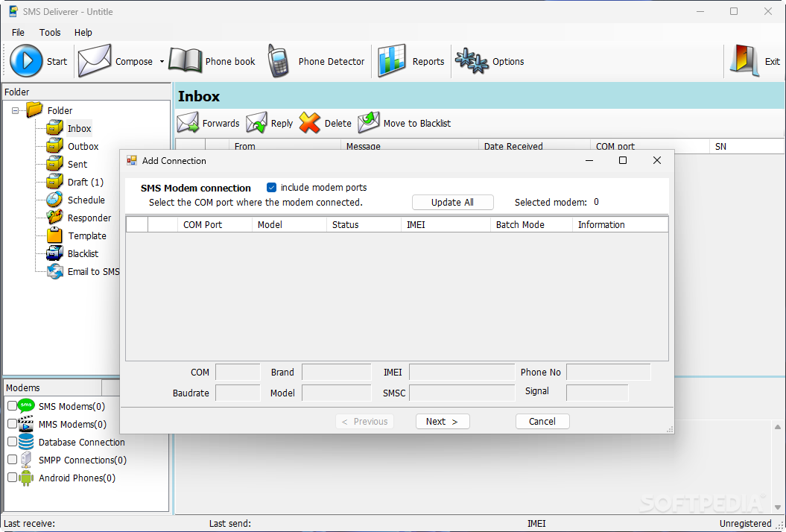Viewport: 786px width, 532px height.
Task: Open Compose envelope tool
Action: [95, 60]
